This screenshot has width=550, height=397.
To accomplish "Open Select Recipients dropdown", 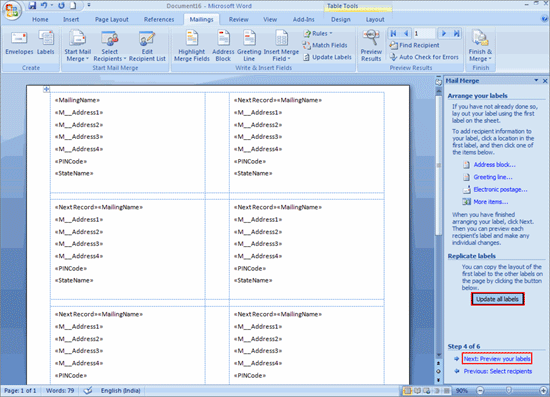I will [x=109, y=46].
